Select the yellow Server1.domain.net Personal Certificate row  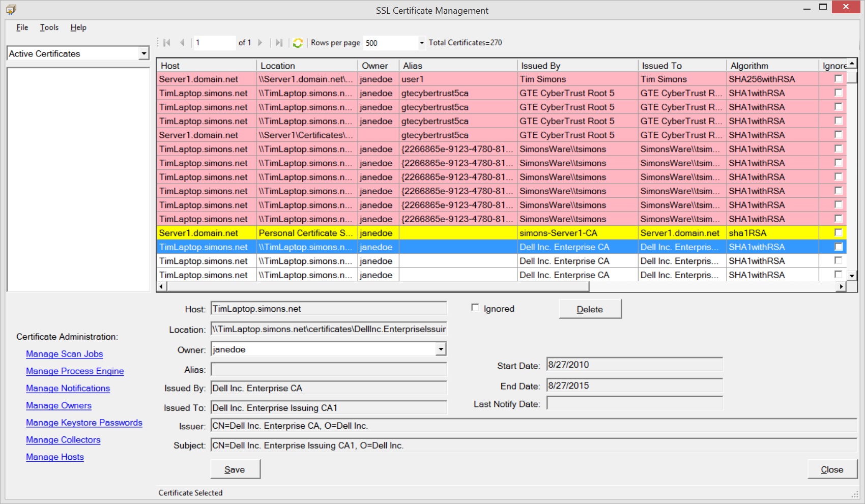(501, 233)
